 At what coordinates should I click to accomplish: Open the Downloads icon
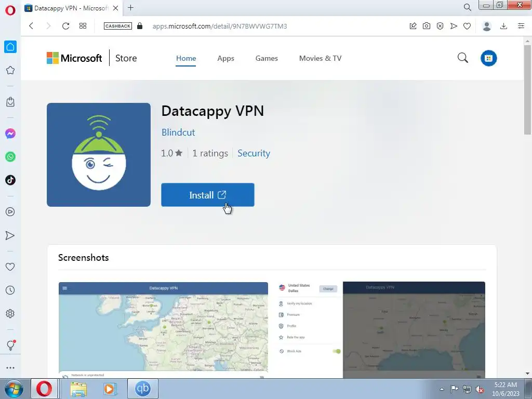tap(504, 26)
